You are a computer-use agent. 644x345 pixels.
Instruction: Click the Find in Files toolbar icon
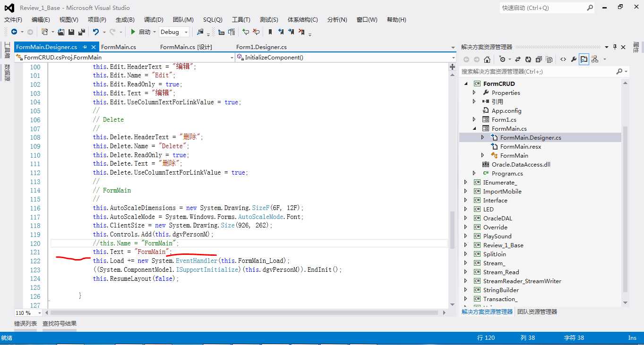click(x=200, y=32)
